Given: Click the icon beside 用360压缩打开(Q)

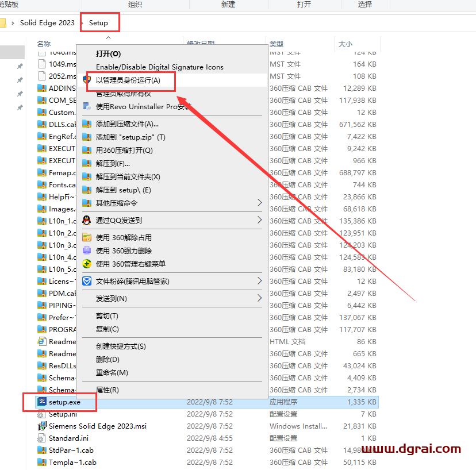Looking at the screenshot, I should 87,150.
